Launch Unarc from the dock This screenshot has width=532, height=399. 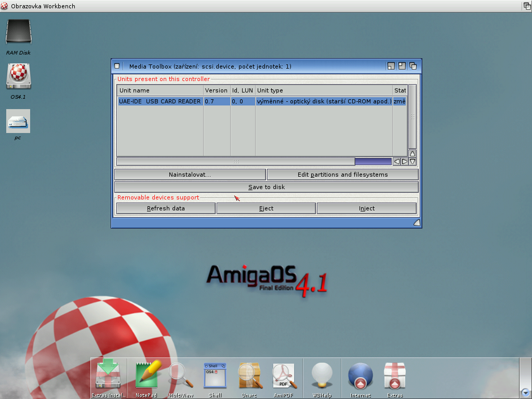click(249, 375)
